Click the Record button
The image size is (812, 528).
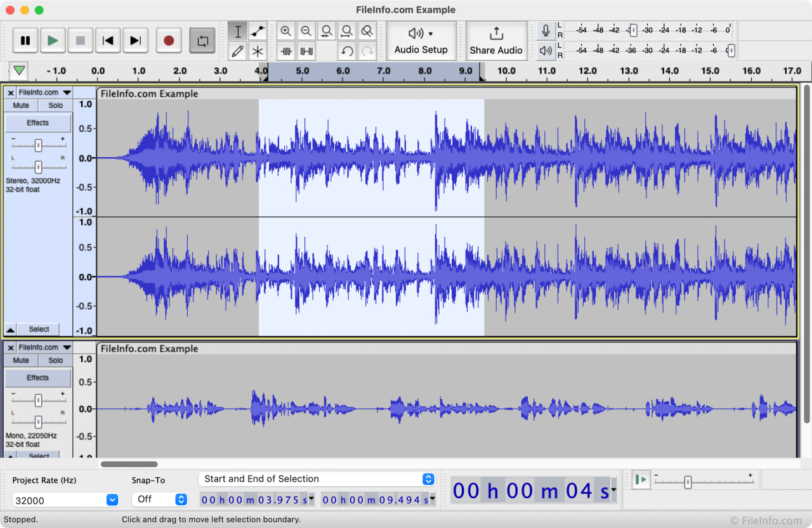[x=168, y=41]
